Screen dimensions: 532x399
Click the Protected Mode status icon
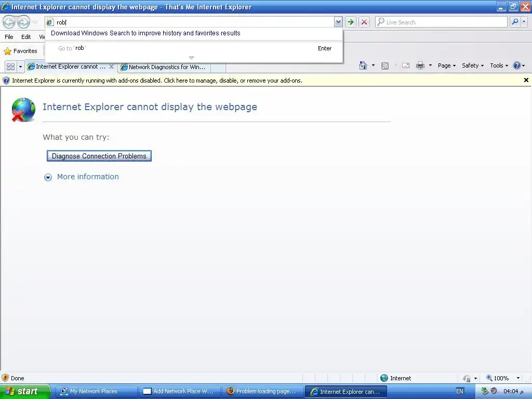coord(467,378)
